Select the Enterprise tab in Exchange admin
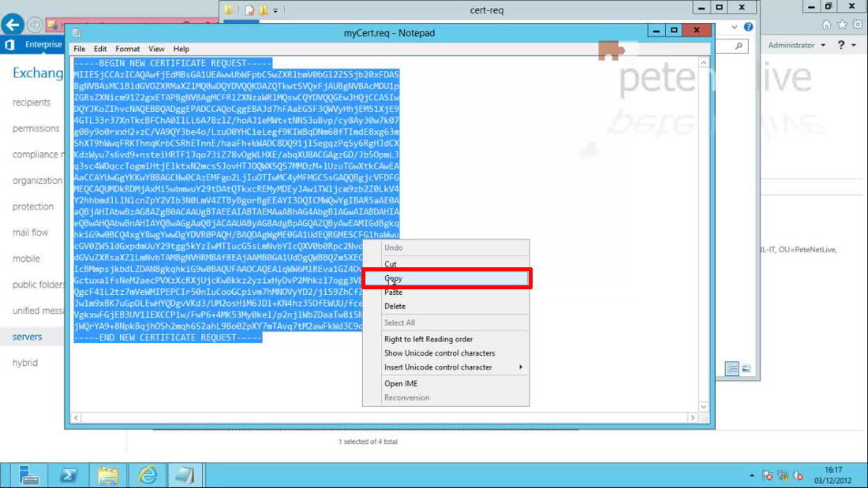This screenshot has height=488, width=868. (x=43, y=44)
